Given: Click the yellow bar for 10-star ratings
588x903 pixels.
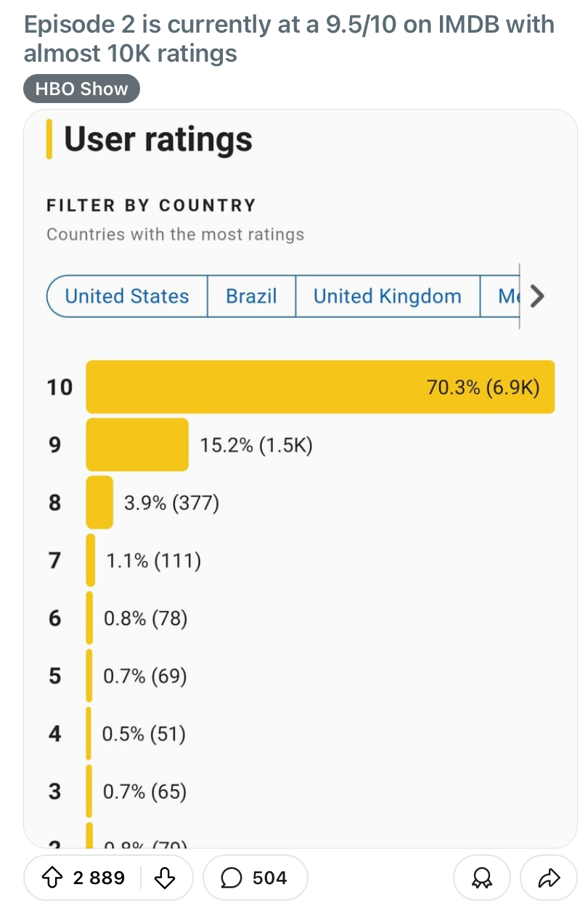Looking at the screenshot, I should (320, 387).
